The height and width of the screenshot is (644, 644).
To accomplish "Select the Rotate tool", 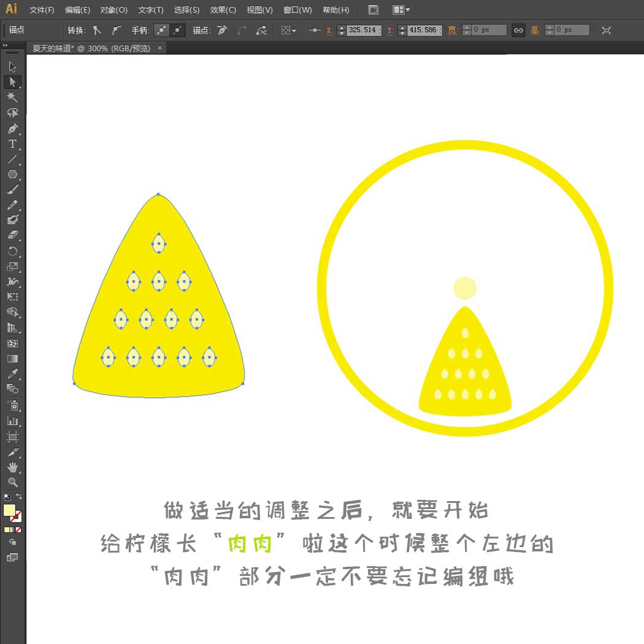I will 12,251.
